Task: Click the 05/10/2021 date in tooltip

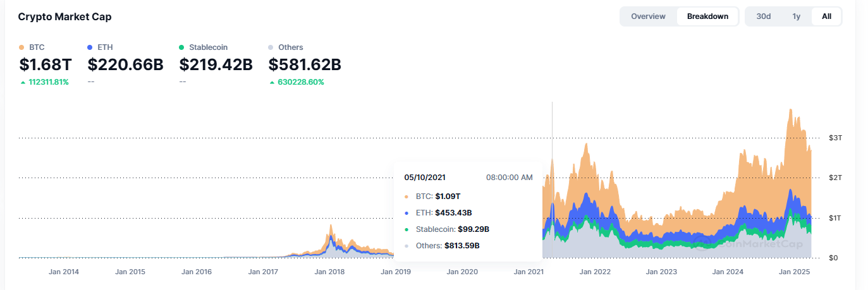Action: click(x=425, y=178)
